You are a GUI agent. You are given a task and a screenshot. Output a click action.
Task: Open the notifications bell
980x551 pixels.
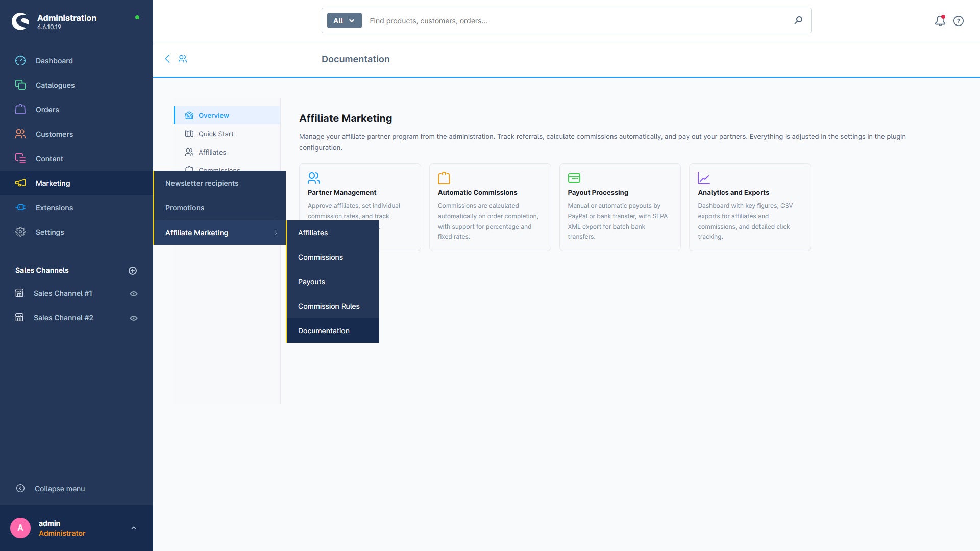pyautogui.click(x=940, y=21)
